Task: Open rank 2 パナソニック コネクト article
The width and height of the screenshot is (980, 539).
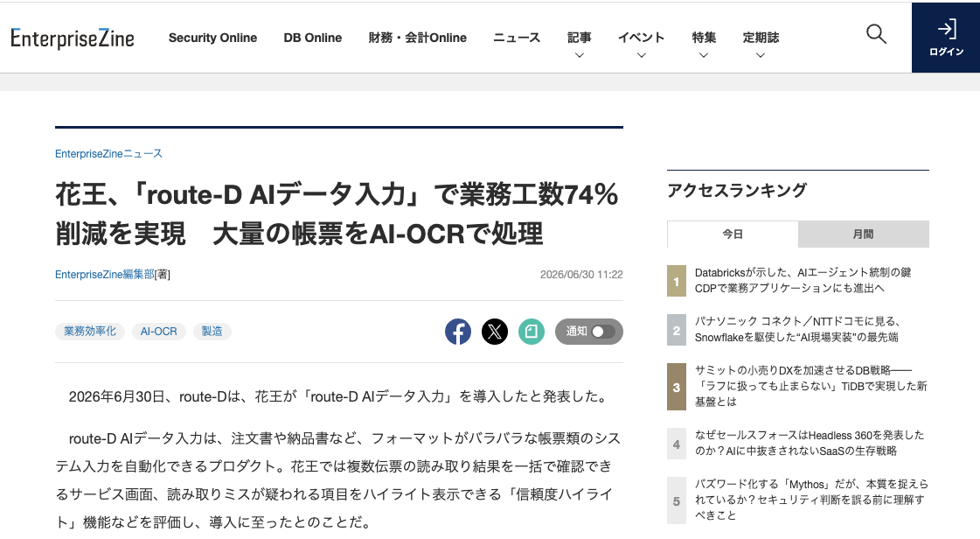Action: [x=797, y=329]
